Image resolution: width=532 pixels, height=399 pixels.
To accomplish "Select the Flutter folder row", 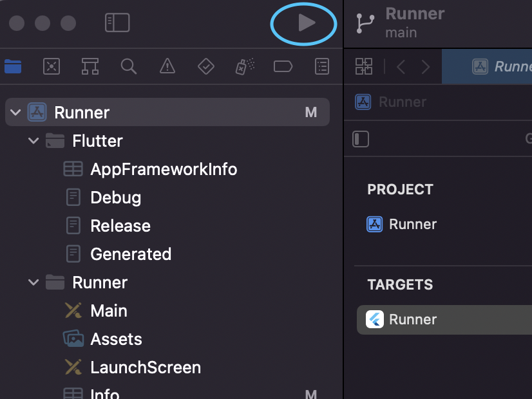I will (x=167, y=141).
